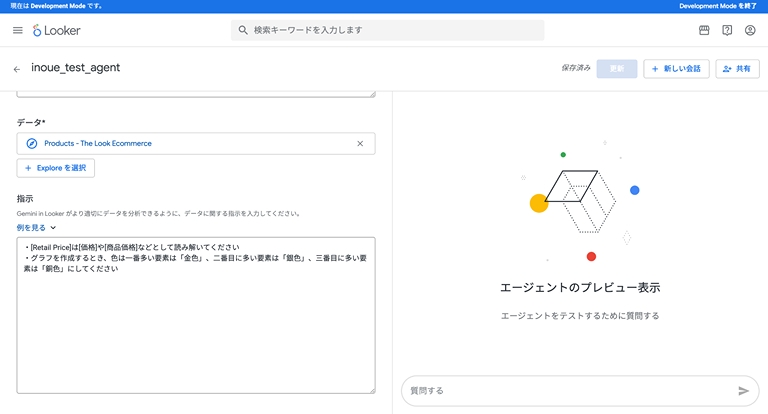This screenshot has height=414, width=768.
Task: Remove the Products explore with X
Action: click(x=360, y=144)
